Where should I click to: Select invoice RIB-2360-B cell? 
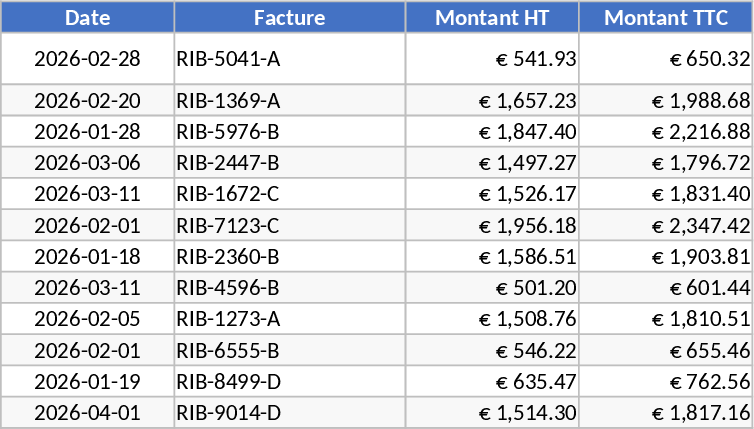tap(290, 257)
